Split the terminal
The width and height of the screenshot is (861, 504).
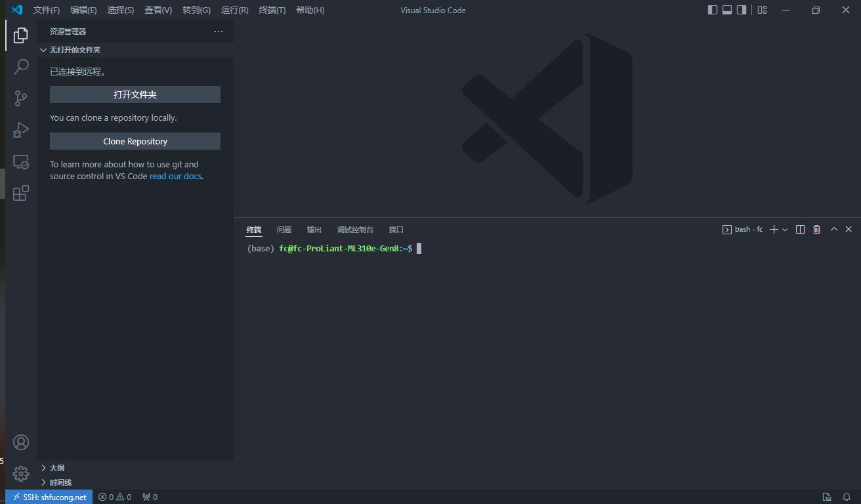(x=800, y=229)
